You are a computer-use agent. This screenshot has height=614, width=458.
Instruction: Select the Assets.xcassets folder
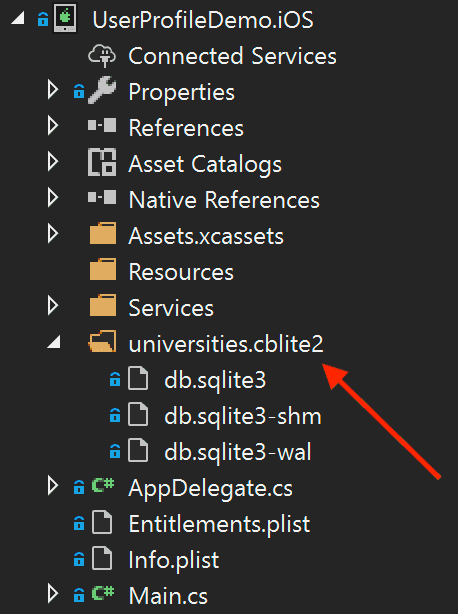coord(206,236)
